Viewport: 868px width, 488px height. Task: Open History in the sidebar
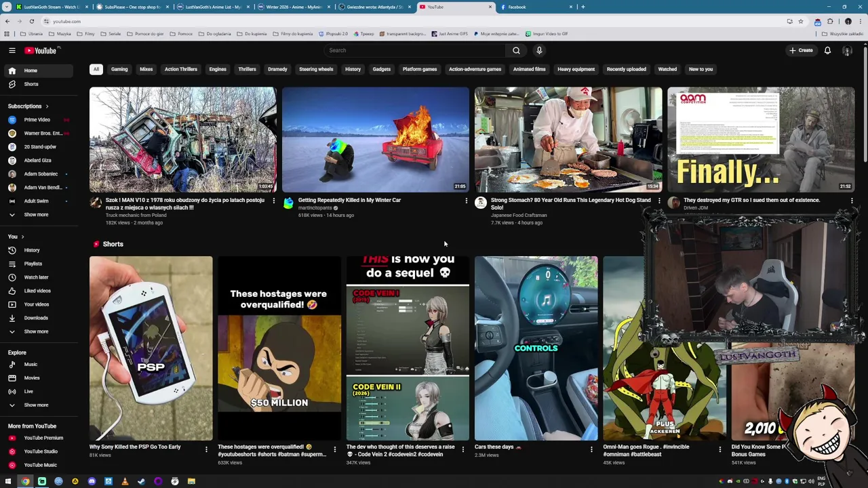tap(39, 250)
